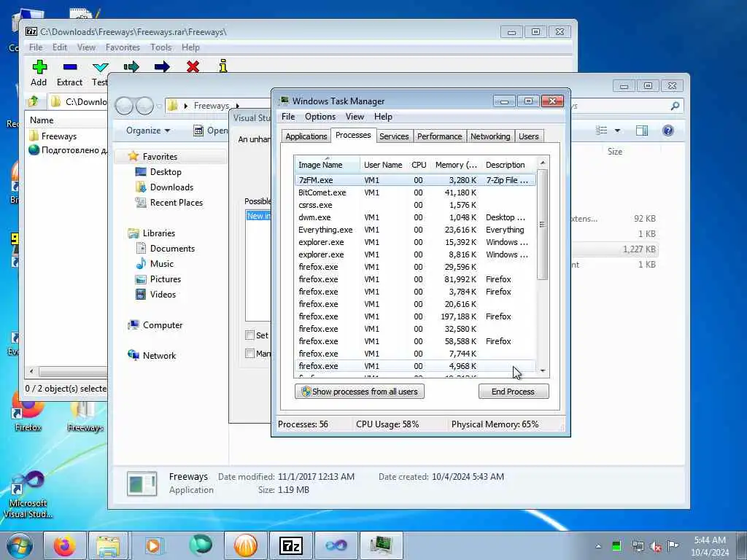Switch to the Performance tab
The height and width of the screenshot is (560, 747).
tap(439, 136)
